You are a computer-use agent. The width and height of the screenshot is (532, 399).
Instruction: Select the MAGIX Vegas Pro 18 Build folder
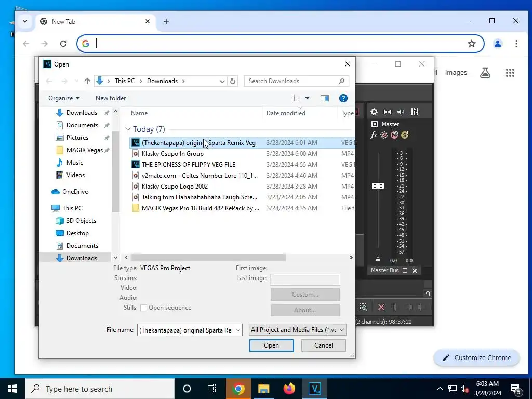[x=201, y=208]
